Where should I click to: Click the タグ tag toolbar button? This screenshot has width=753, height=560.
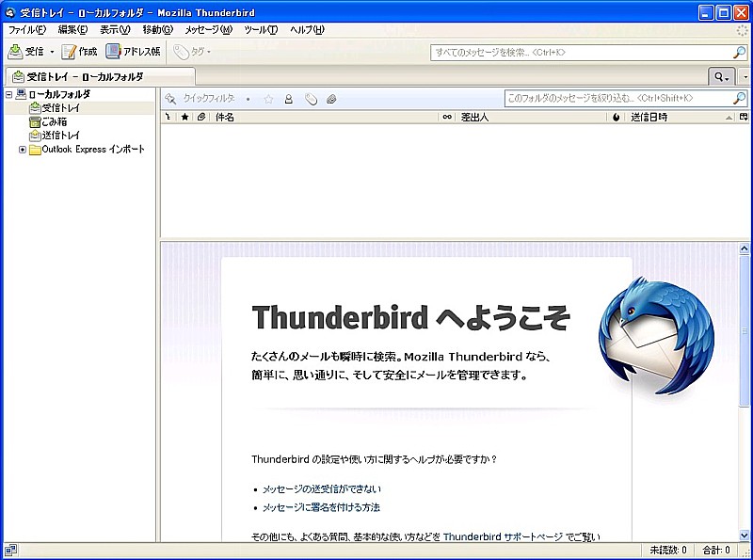(192, 52)
